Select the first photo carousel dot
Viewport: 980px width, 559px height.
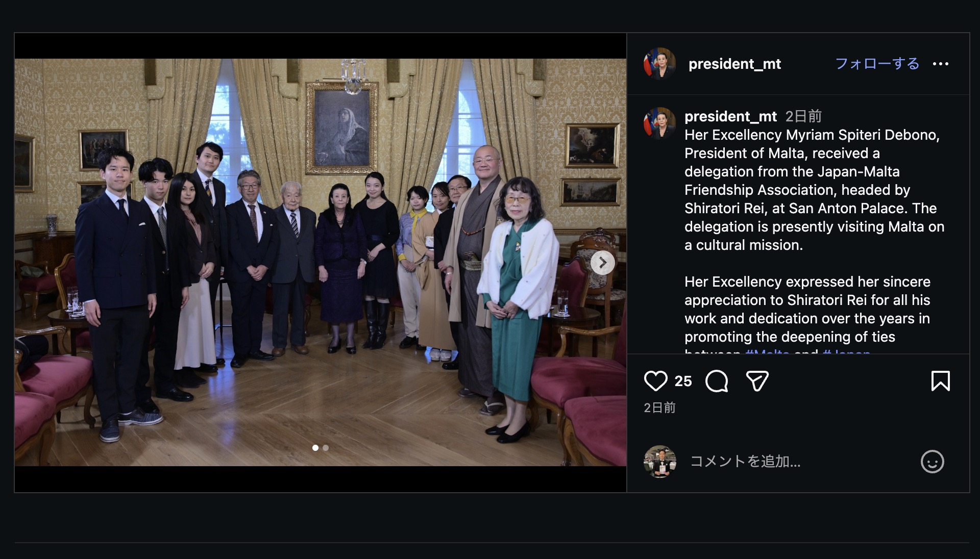coord(315,448)
